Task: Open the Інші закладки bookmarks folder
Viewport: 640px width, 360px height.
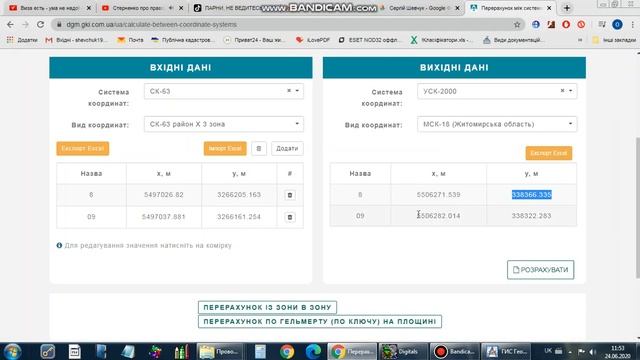Action: [x=614, y=40]
